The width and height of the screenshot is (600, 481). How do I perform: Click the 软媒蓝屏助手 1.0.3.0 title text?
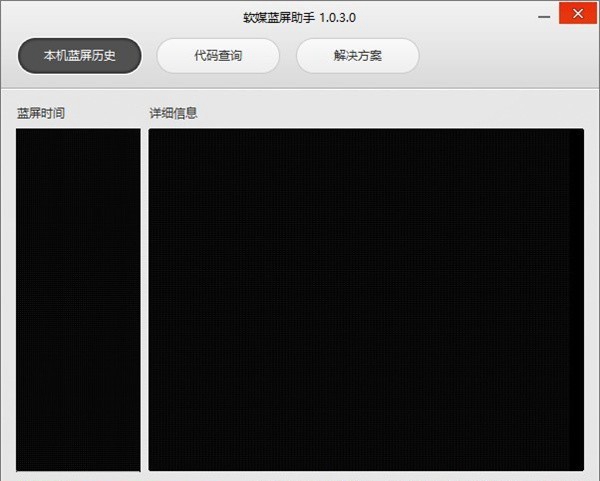300,18
